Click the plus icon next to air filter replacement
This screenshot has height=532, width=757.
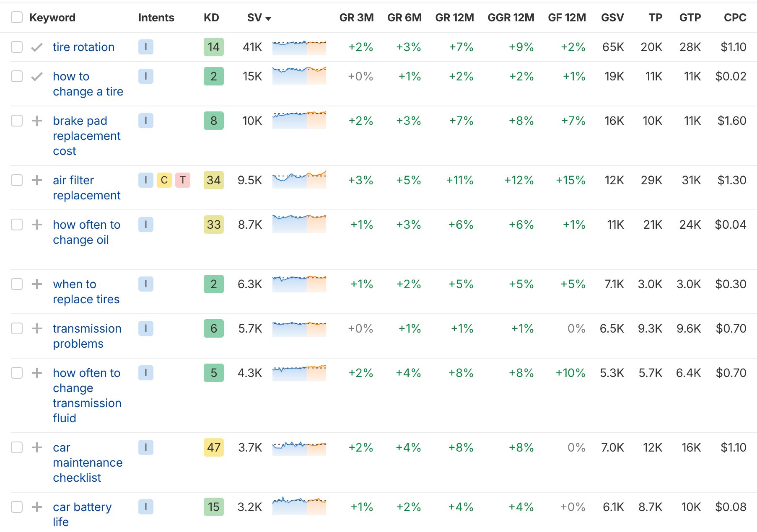pos(37,180)
